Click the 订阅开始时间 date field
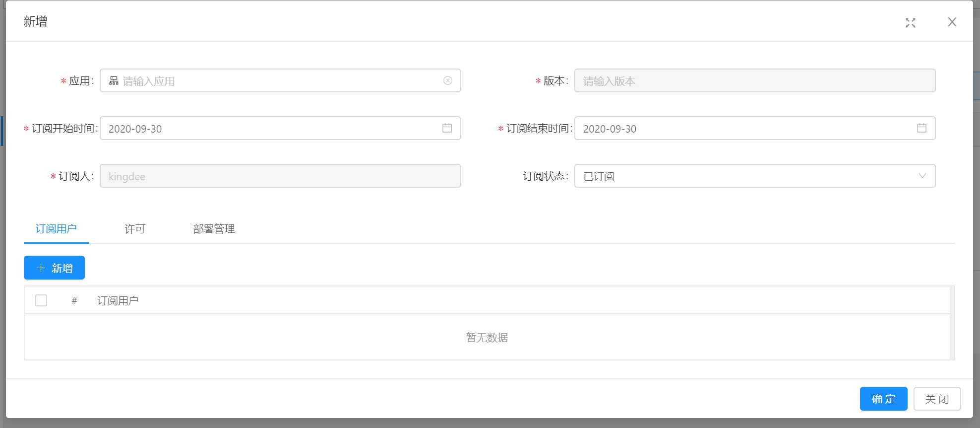This screenshot has height=428, width=980. 280,128
